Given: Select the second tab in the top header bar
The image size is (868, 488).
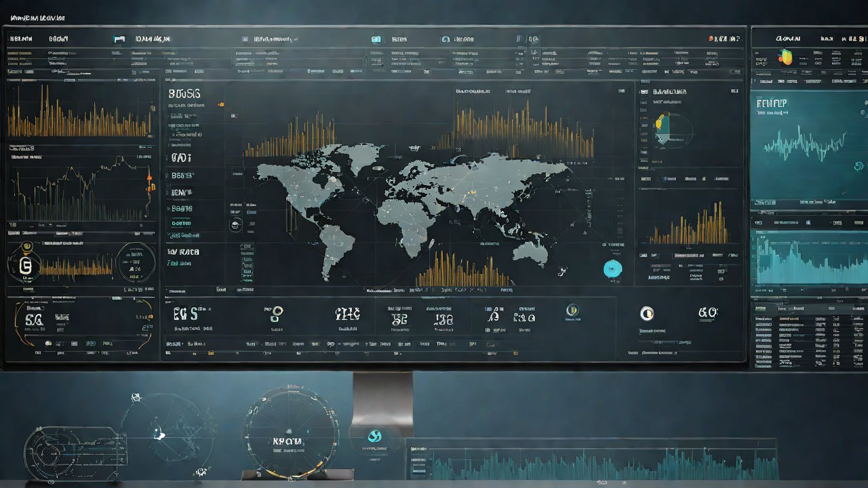Looking at the screenshot, I should click(x=58, y=39).
